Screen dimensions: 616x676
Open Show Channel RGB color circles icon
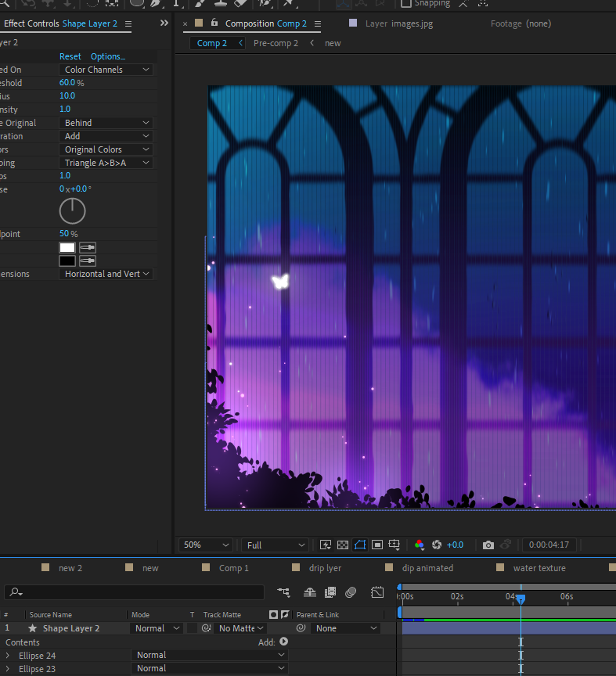click(x=419, y=545)
